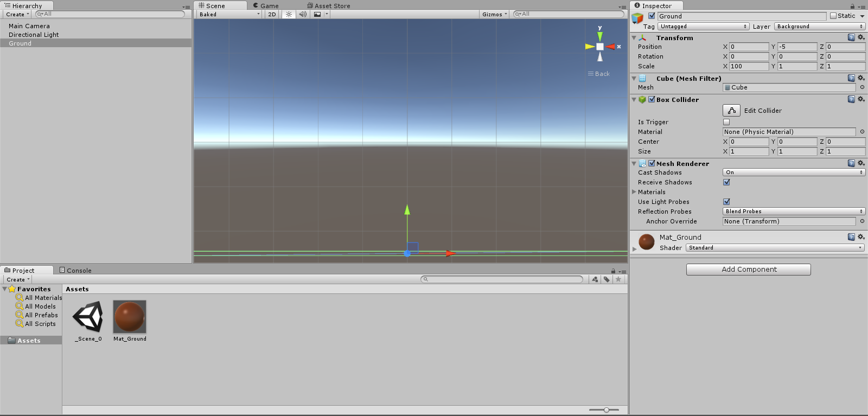
Task: Click the Position Y field
Action: (x=797, y=47)
